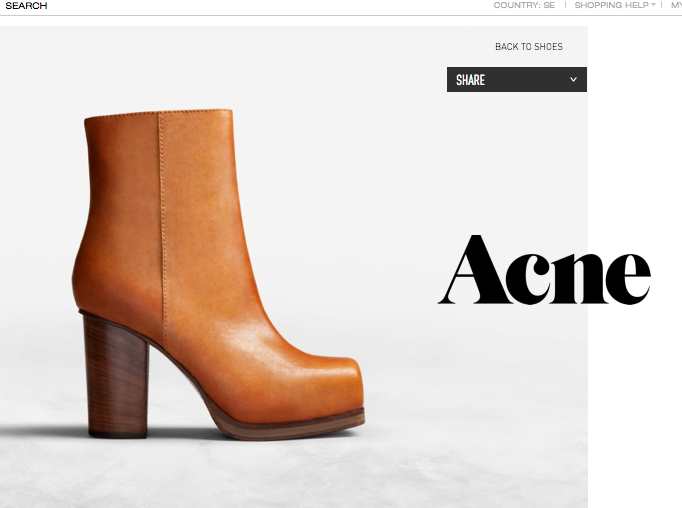The image size is (682, 508).
Task: Click the small arrow beside SHOPPING HELP
Action: 653,5
